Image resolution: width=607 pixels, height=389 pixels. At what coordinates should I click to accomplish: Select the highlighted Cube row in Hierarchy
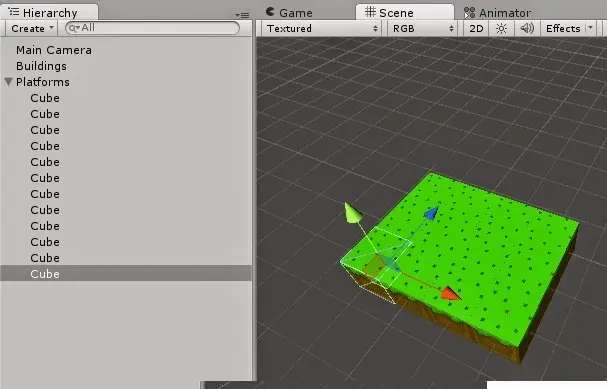(126, 273)
